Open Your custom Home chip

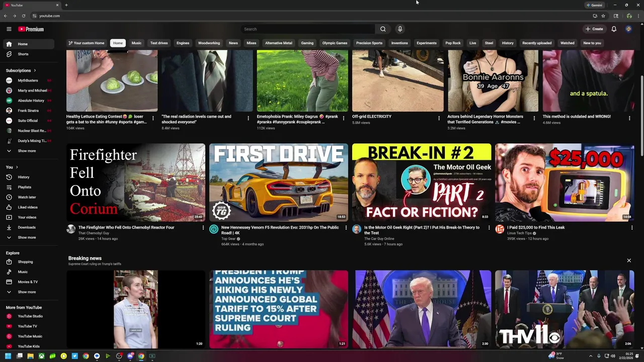coord(87,43)
